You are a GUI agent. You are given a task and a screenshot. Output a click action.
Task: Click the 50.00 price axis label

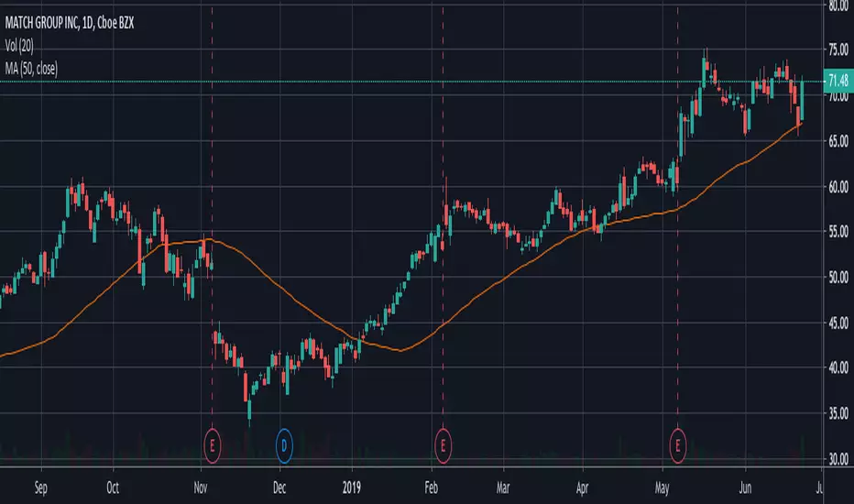point(838,278)
